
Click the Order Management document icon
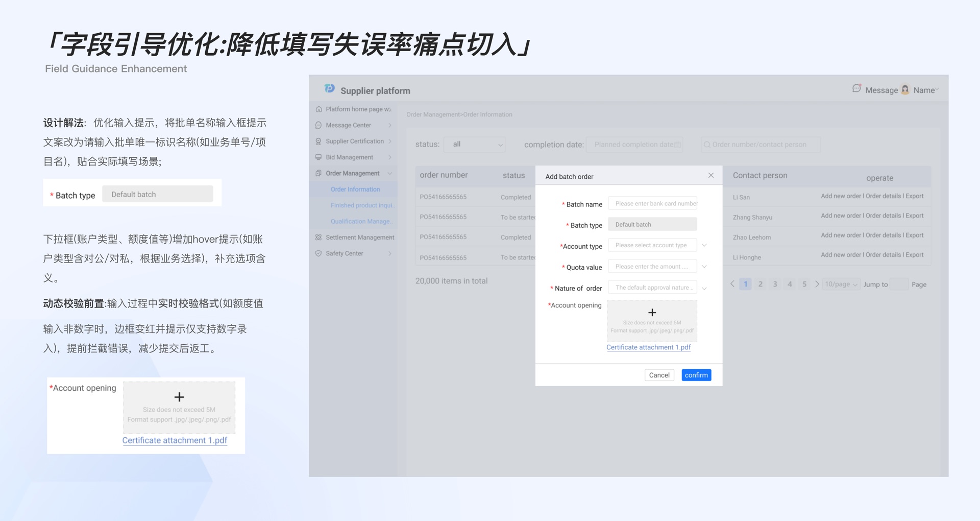pos(318,173)
